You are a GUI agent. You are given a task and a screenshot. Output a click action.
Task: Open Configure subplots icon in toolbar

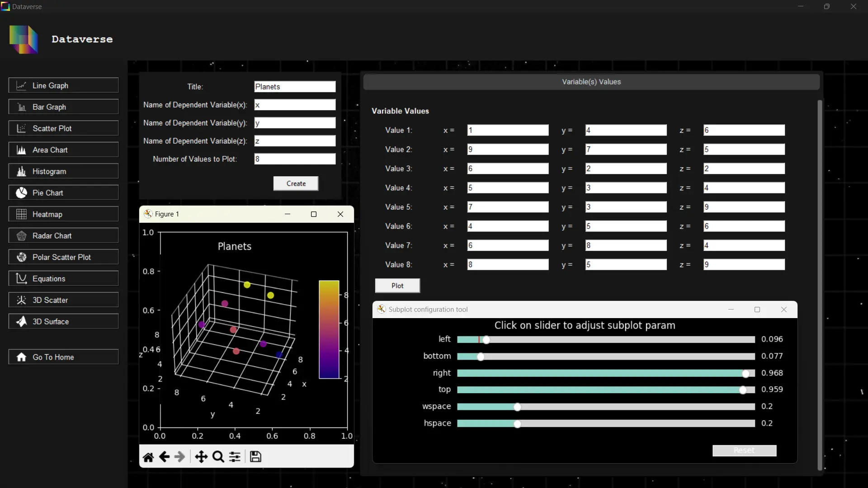(x=235, y=457)
